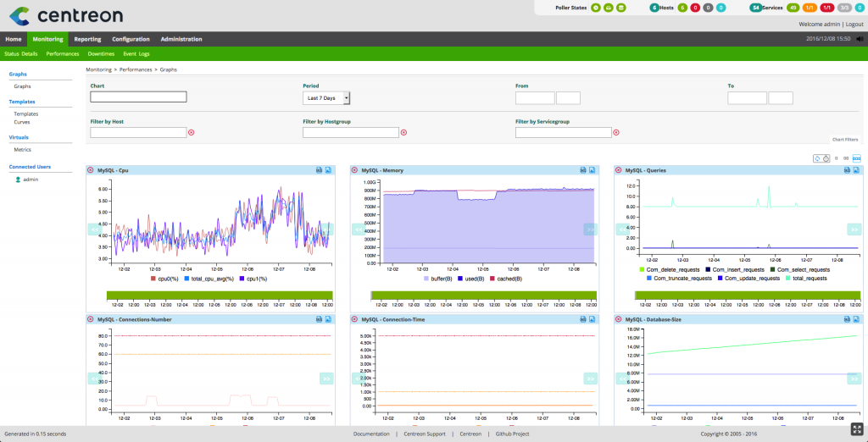Click green period bar under Queries chart
This screenshot has width=868, height=442.
[748, 296]
